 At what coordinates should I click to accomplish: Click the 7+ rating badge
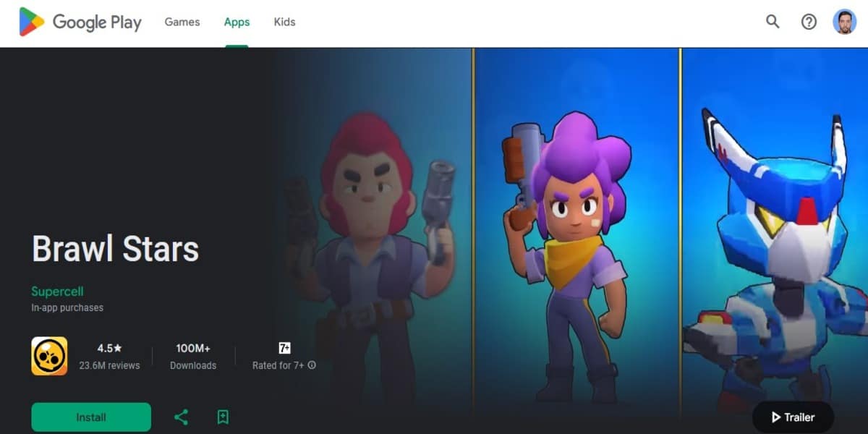coord(284,348)
